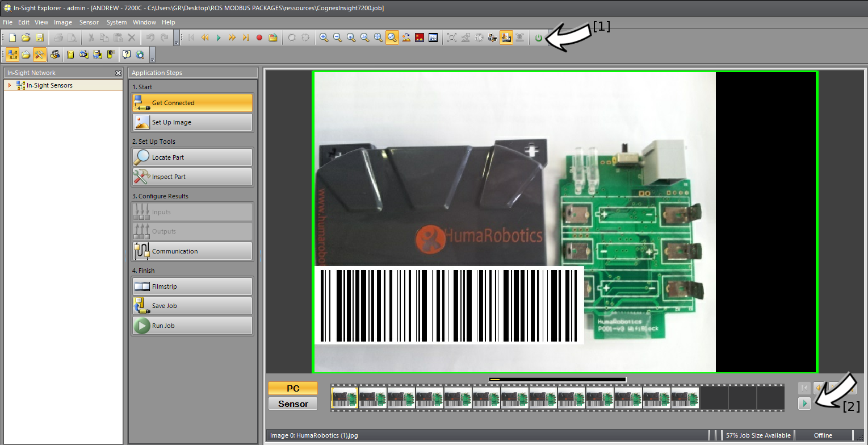The height and width of the screenshot is (445, 868).
Task: Open the Communication step
Action: [x=192, y=251]
